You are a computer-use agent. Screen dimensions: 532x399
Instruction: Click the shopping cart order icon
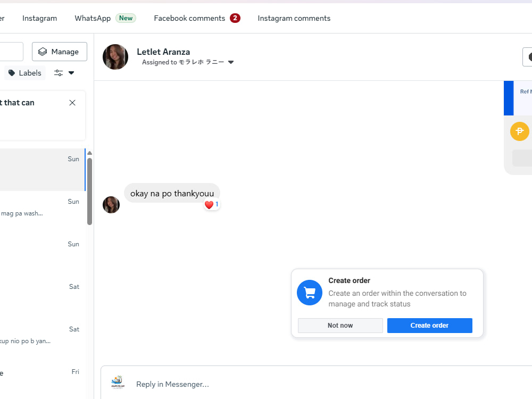tap(310, 293)
